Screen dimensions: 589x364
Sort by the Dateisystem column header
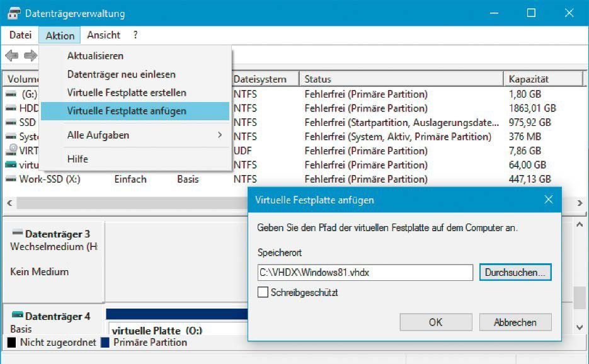click(x=265, y=79)
